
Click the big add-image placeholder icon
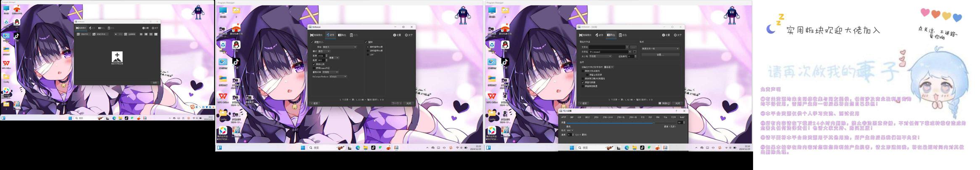click(117, 57)
